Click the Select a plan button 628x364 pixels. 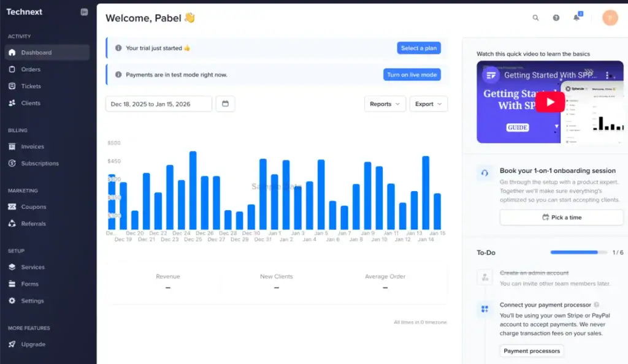pos(418,48)
